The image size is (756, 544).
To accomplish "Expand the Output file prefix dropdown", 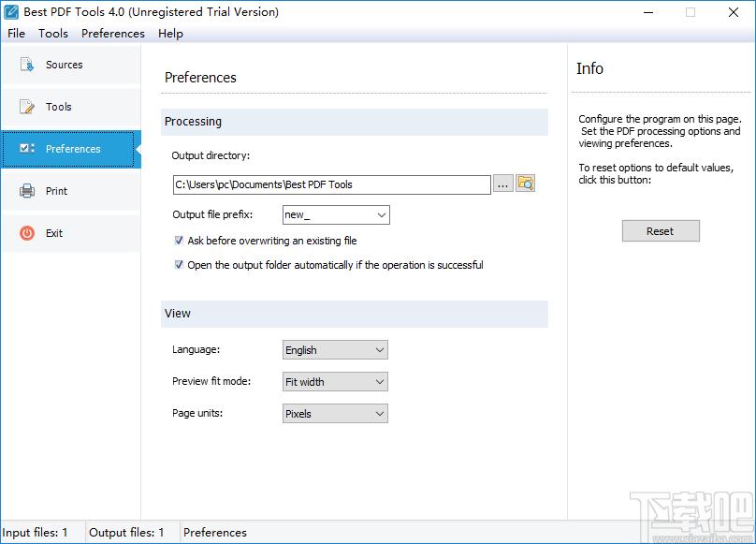I will tap(382, 214).
